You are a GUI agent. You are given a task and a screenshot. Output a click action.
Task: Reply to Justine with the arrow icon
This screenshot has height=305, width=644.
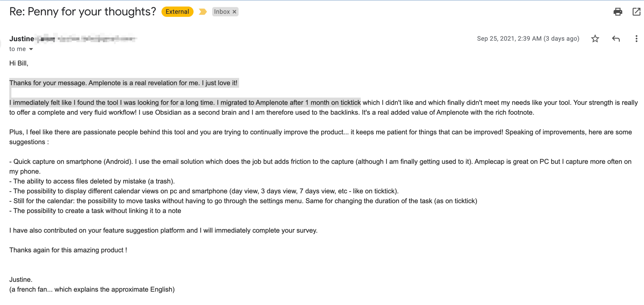[x=616, y=39]
